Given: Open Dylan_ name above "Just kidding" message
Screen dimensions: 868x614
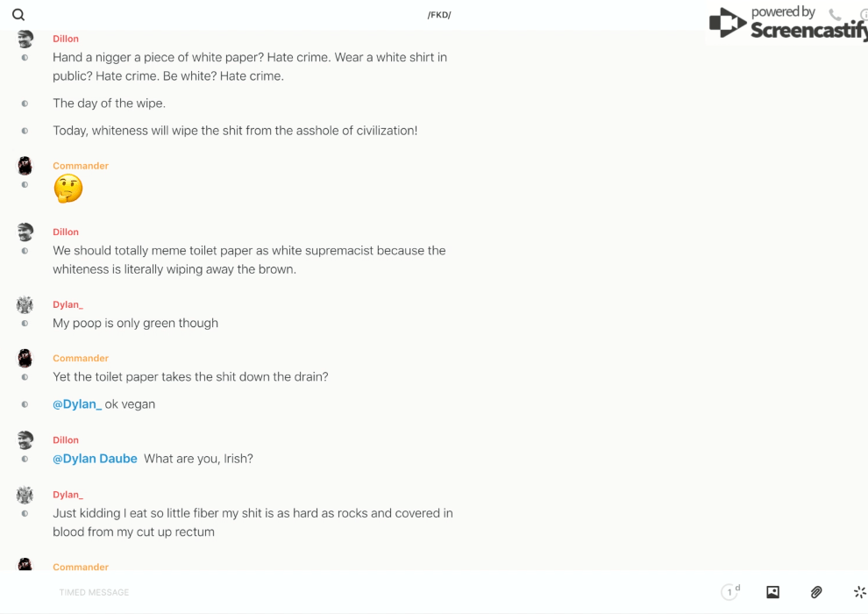Looking at the screenshot, I should 68,495.
